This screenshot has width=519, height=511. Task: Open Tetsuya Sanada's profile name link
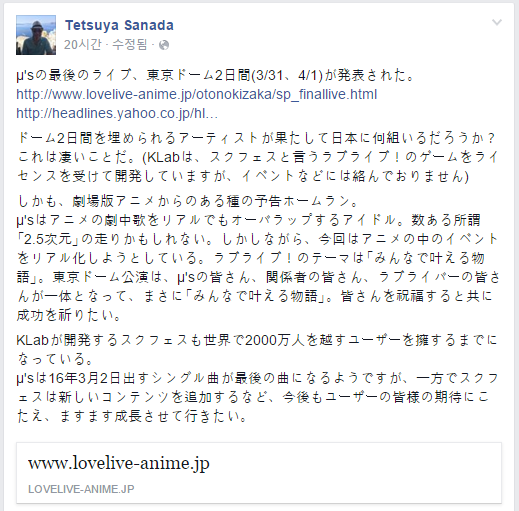(x=119, y=25)
